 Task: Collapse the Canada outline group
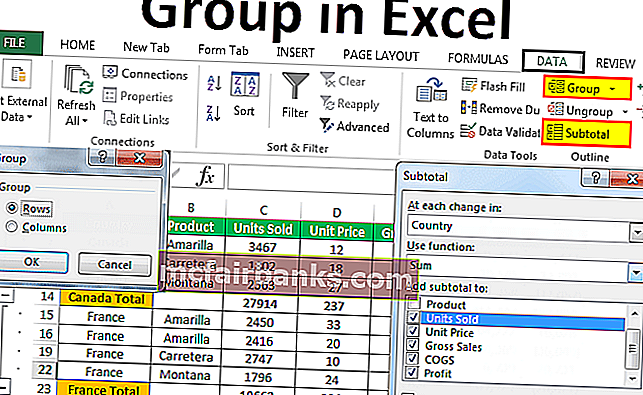(7, 296)
